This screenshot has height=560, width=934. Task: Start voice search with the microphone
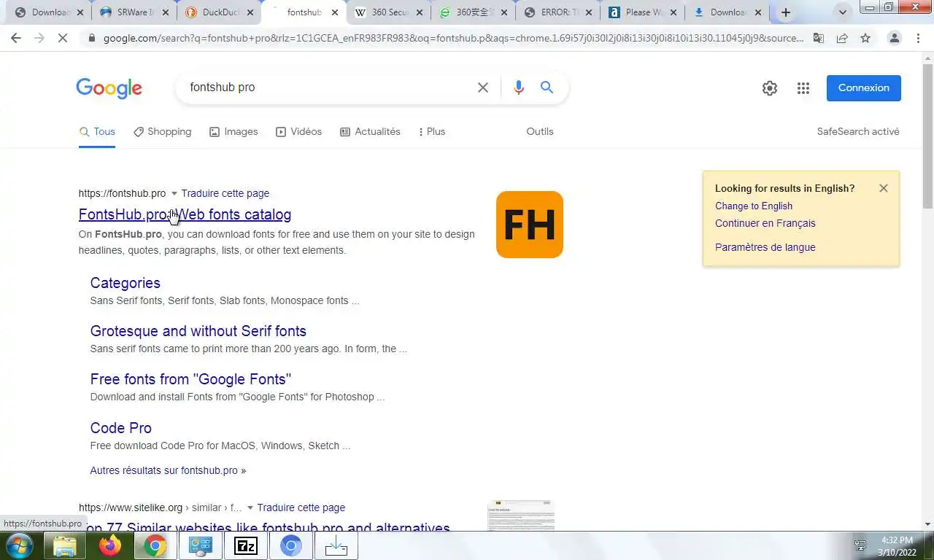pyautogui.click(x=519, y=87)
